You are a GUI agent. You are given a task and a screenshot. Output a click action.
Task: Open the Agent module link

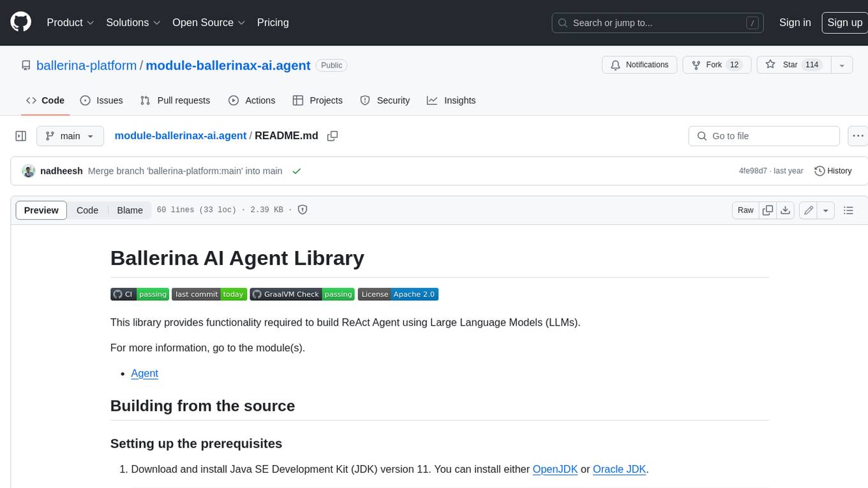point(144,373)
